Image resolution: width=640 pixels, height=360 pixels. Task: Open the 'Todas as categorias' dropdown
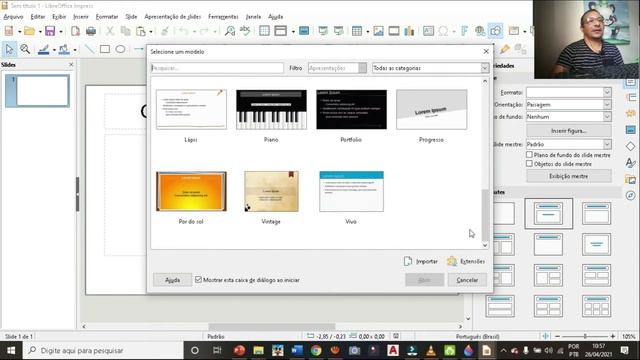430,68
